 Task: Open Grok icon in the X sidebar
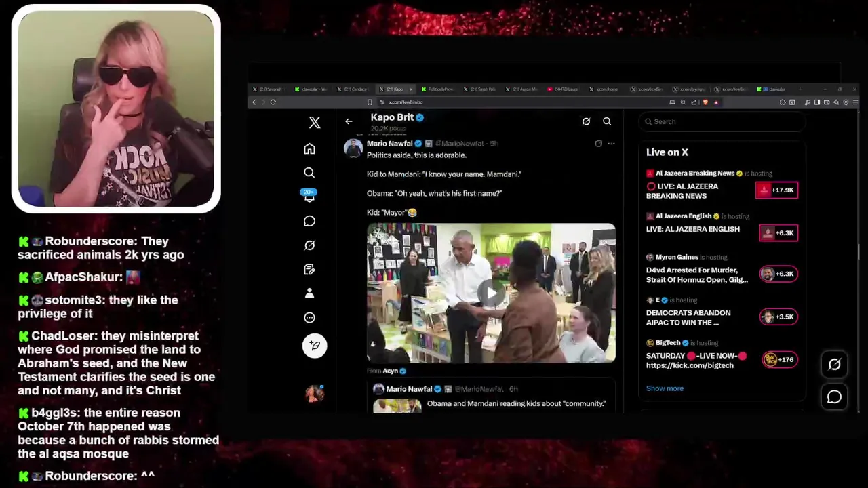pyautogui.click(x=309, y=245)
